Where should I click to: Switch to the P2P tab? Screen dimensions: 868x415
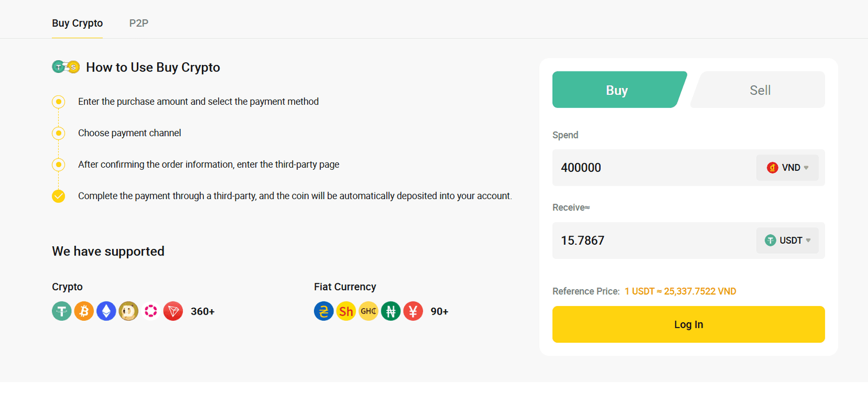(138, 23)
